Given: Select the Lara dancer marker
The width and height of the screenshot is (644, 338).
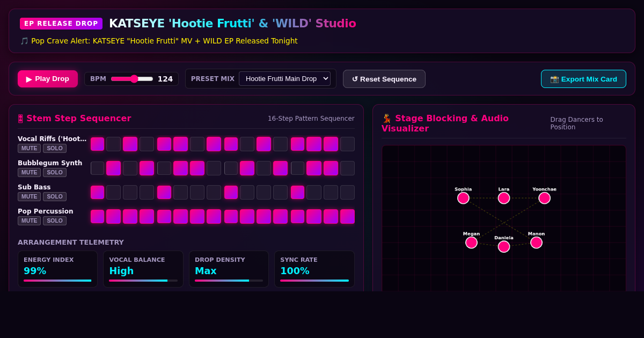Looking at the screenshot, I should pos(504,198).
